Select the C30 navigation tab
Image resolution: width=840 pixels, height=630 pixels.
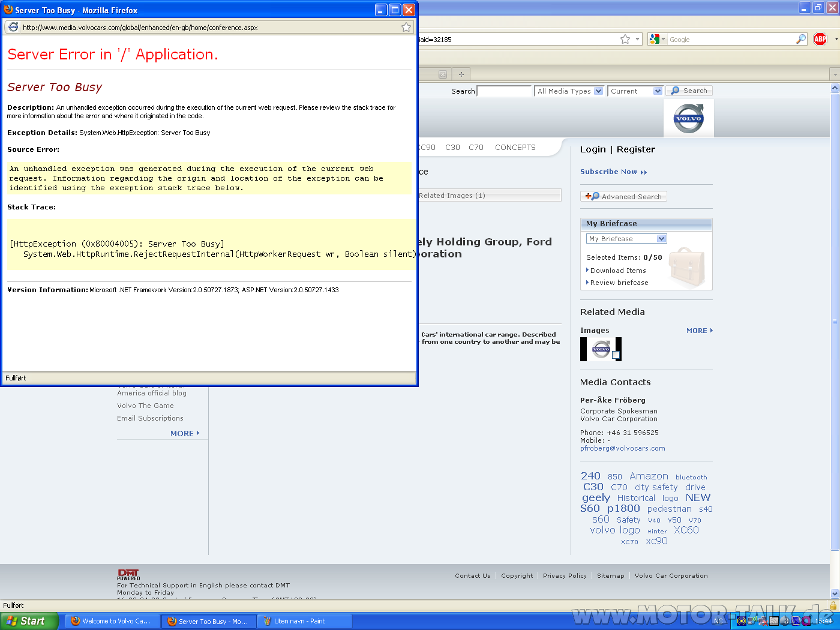pyautogui.click(x=452, y=148)
